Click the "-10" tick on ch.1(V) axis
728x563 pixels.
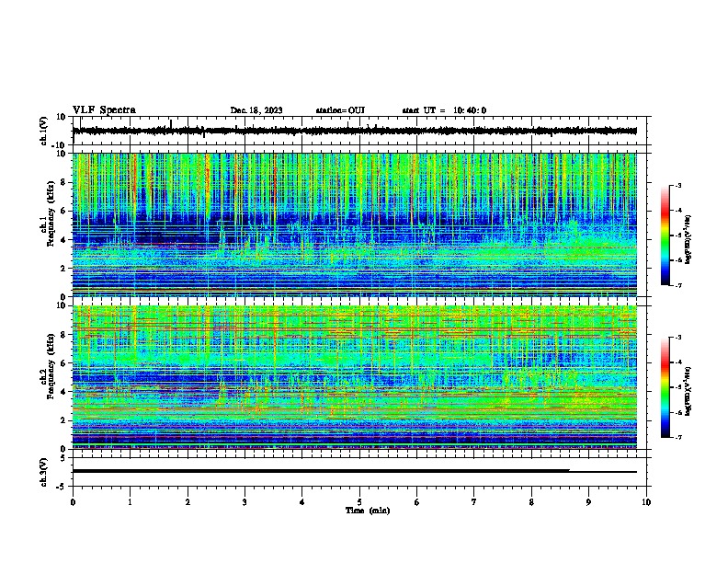60,145
